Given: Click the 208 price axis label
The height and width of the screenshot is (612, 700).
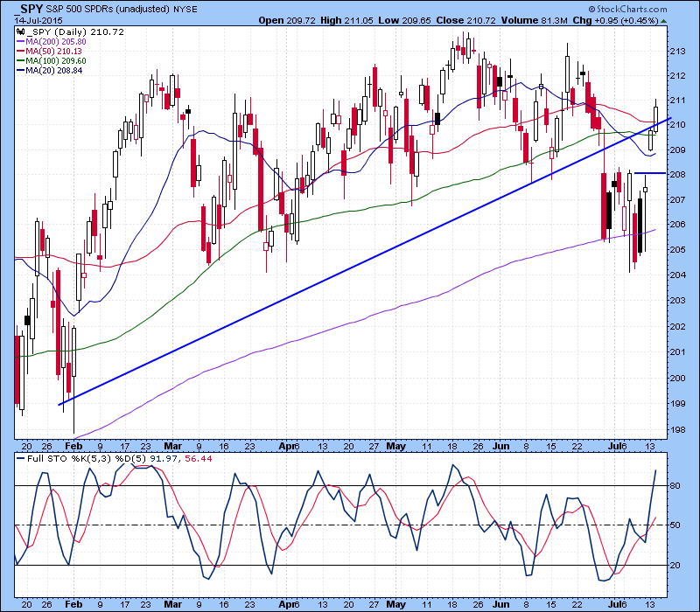Looking at the screenshot, I should point(677,174).
